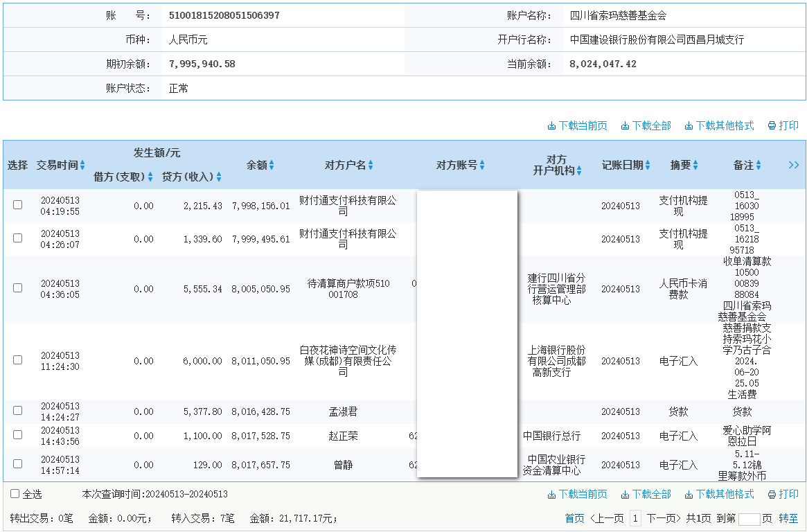Click payer name 赵正荣
Screen dimensions: 807x532
pos(343,436)
